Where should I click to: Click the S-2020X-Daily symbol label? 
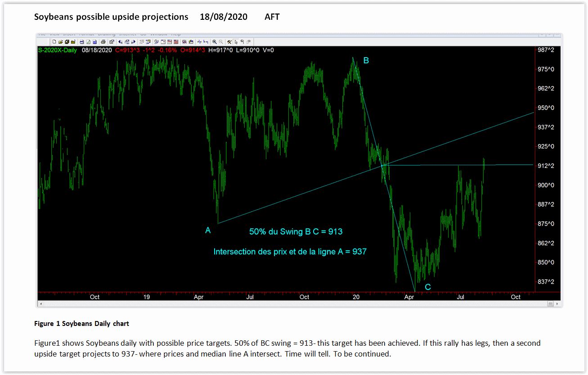(x=58, y=50)
